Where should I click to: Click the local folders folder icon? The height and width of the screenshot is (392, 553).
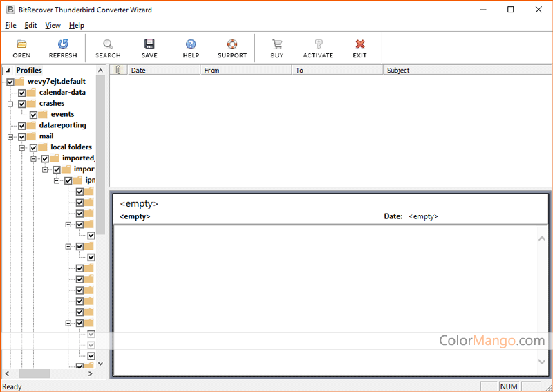pos(43,147)
